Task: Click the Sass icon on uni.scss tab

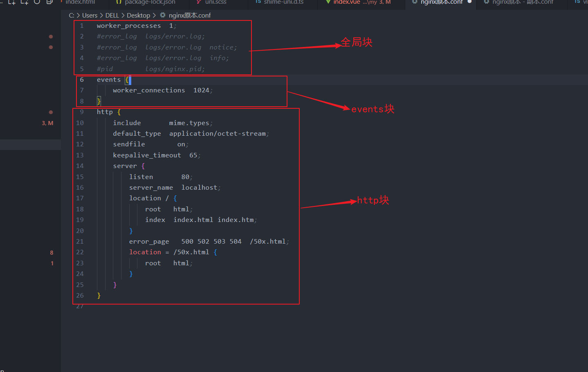Action: pyautogui.click(x=199, y=2)
